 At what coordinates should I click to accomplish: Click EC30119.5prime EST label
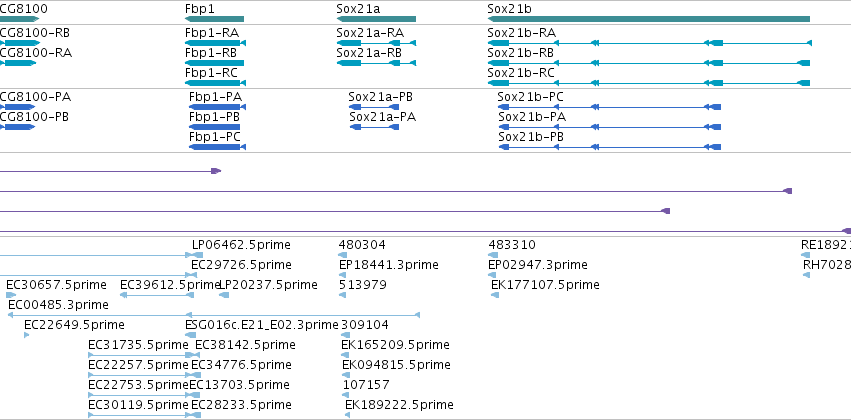pos(138,405)
